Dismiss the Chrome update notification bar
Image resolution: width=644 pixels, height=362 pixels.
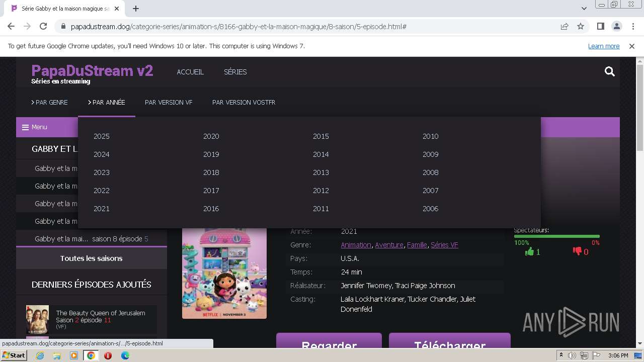coord(632,46)
